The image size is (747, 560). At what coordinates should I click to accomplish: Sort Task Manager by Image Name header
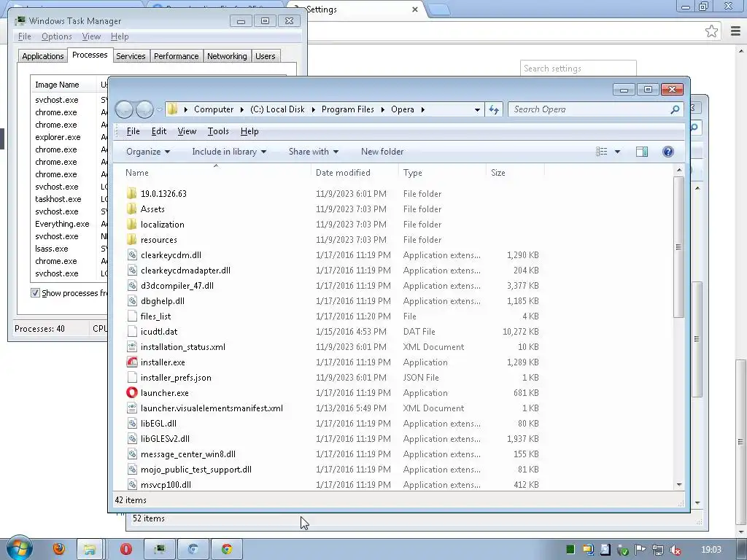(x=63, y=85)
